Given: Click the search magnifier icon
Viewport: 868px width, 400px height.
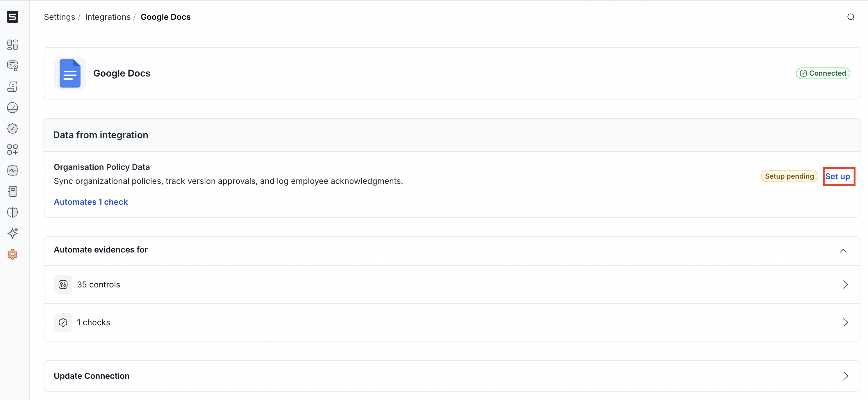Looking at the screenshot, I should coord(851,17).
